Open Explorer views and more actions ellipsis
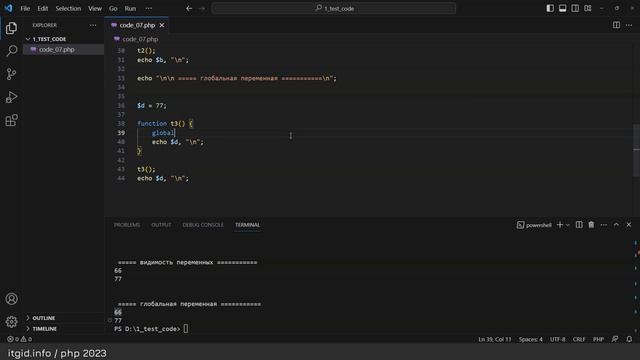This screenshot has height=360, width=640. (x=93, y=25)
